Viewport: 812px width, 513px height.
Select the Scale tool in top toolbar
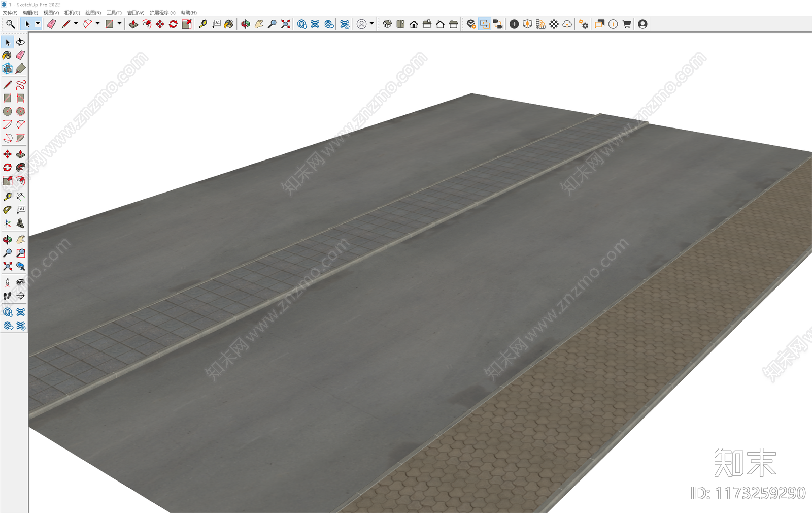coord(187,24)
